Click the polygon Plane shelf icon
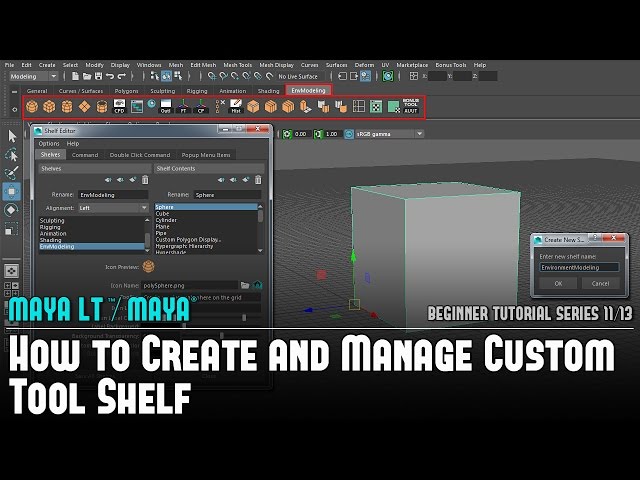This screenshot has height=480, width=640. [x=84, y=107]
